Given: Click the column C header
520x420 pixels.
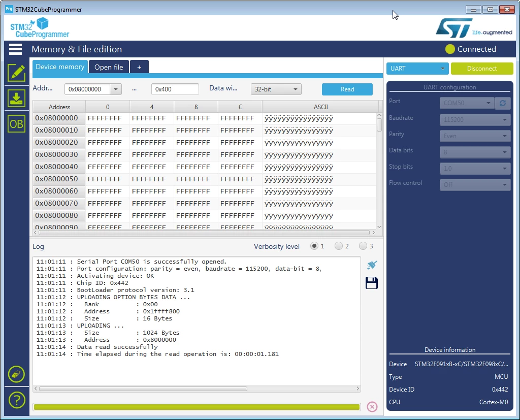Looking at the screenshot, I should [x=240, y=107].
